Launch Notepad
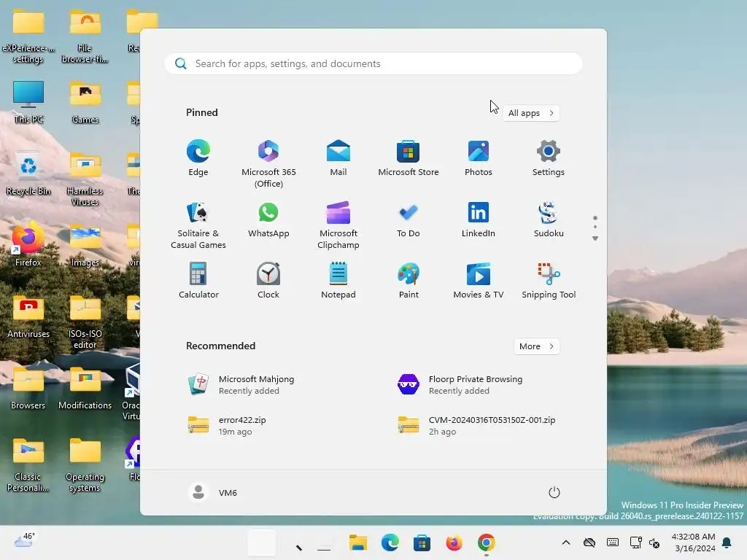The width and height of the screenshot is (747, 560). (x=338, y=281)
